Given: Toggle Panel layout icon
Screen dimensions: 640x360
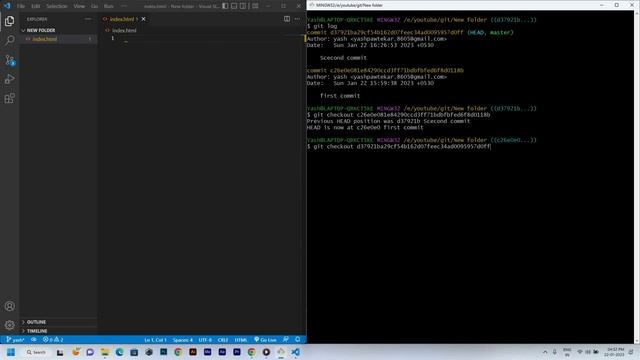Looking at the screenshot, I should 234,6.
